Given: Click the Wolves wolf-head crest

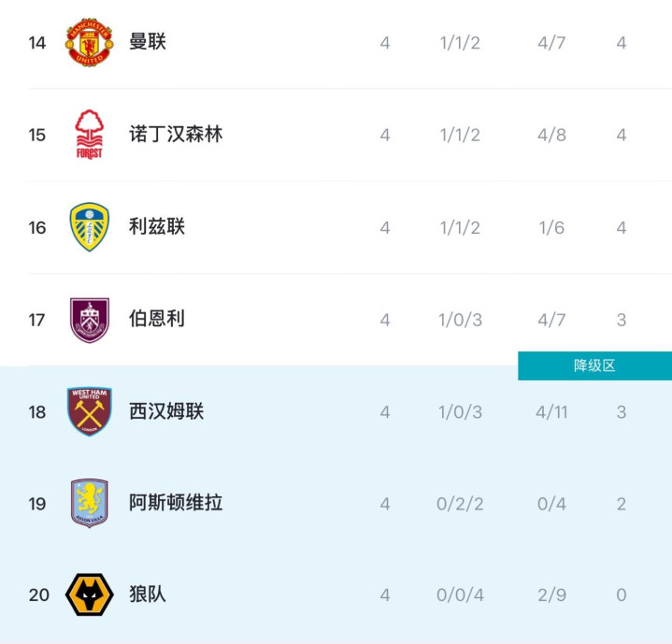Looking at the screenshot, I should coord(90,594).
